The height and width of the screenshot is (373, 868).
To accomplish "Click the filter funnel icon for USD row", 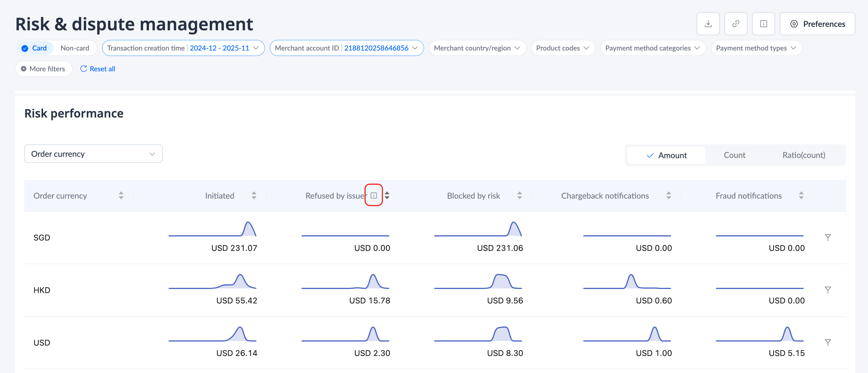I will 828,343.
